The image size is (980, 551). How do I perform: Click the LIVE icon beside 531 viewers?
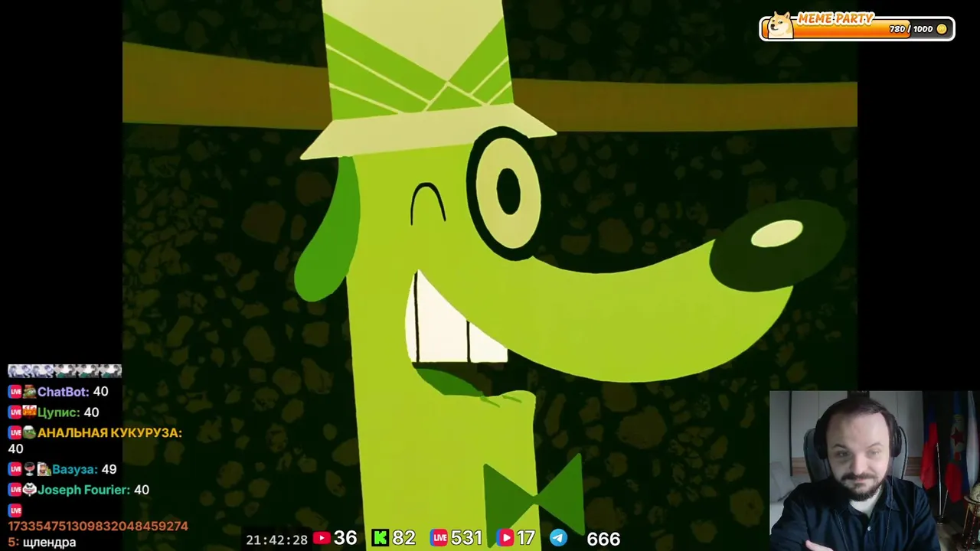[x=439, y=538]
